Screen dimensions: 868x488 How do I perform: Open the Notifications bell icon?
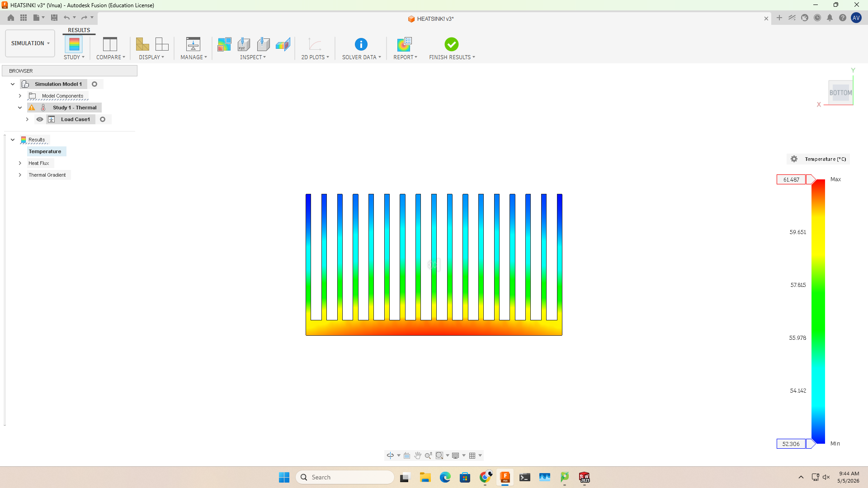(x=830, y=18)
